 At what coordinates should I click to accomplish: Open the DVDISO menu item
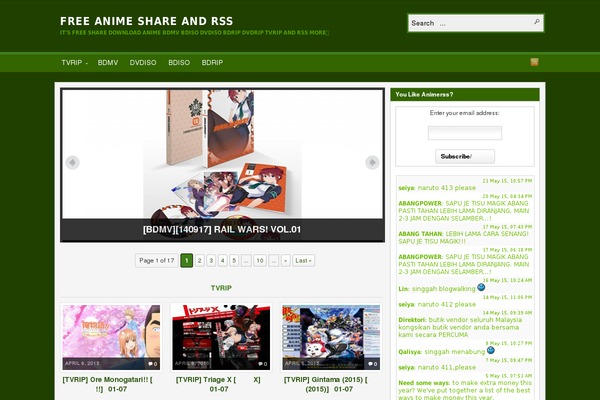point(143,62)
